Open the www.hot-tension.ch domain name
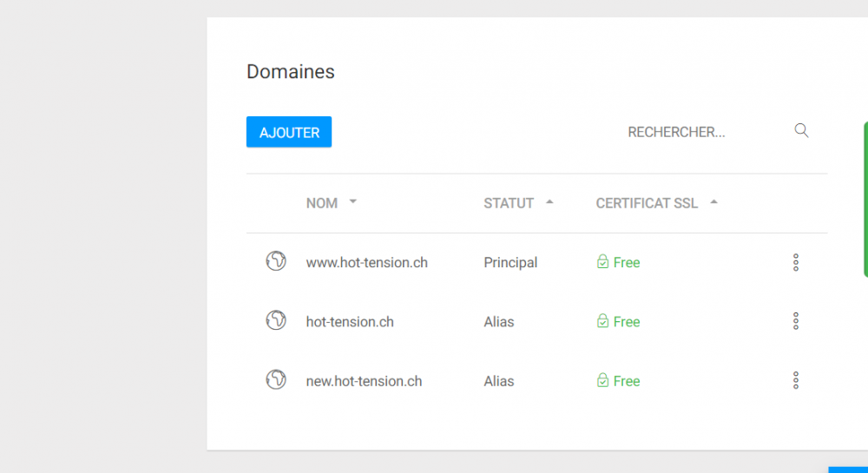The width and height of the screenshot is (868, 473). click(366, 262)
